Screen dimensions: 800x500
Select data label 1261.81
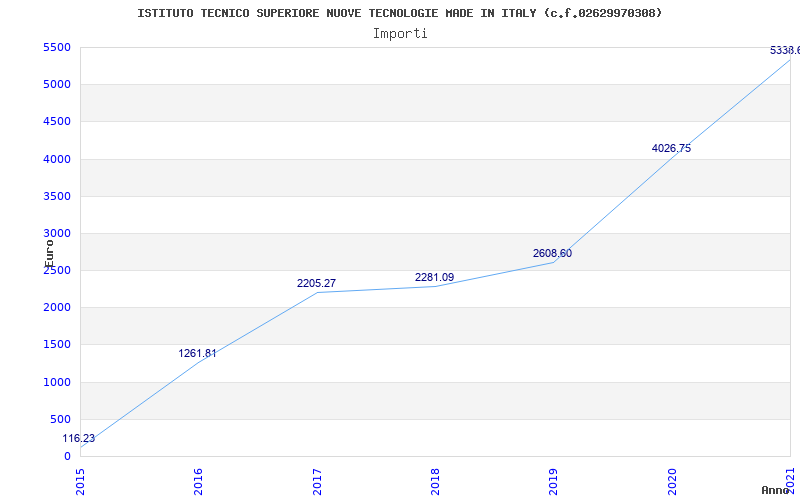(x=197, y=353)
